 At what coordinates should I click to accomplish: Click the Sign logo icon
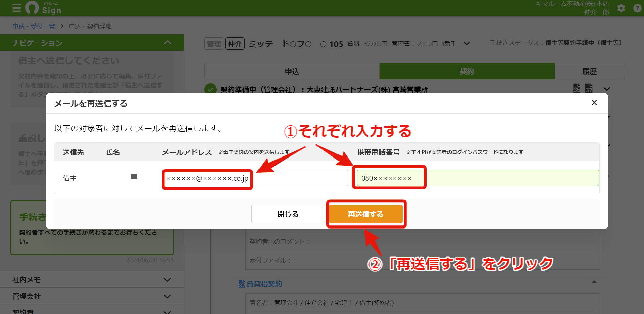[32, 8]
